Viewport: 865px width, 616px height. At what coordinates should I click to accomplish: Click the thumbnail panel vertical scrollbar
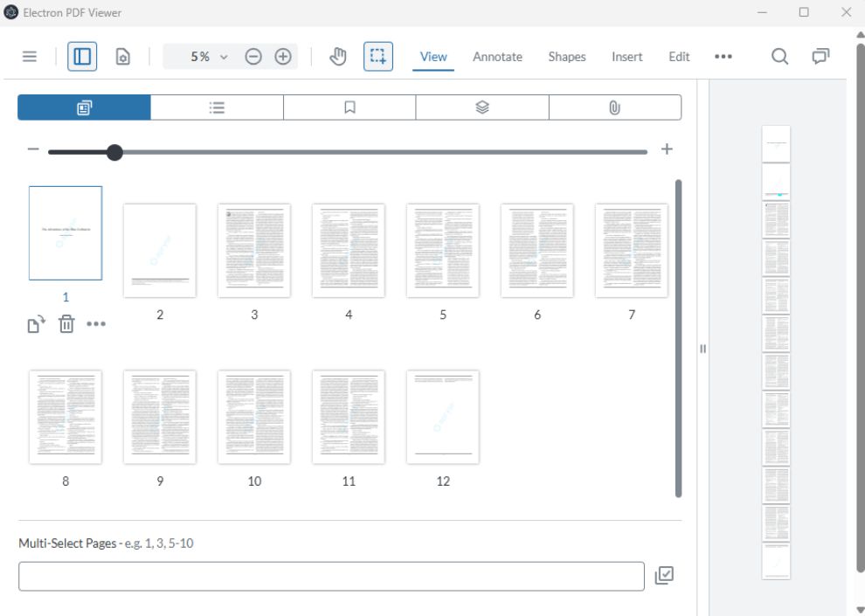pyautogui.click(x=679, y=339)
